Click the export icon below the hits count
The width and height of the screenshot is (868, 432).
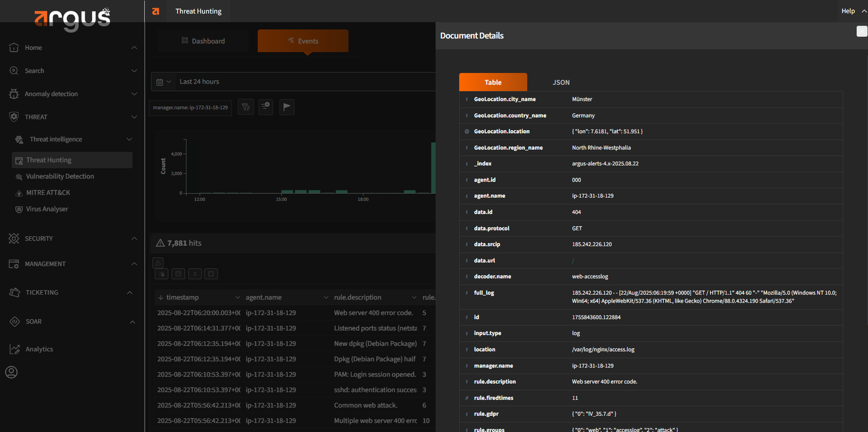click(x=158, y=263)
